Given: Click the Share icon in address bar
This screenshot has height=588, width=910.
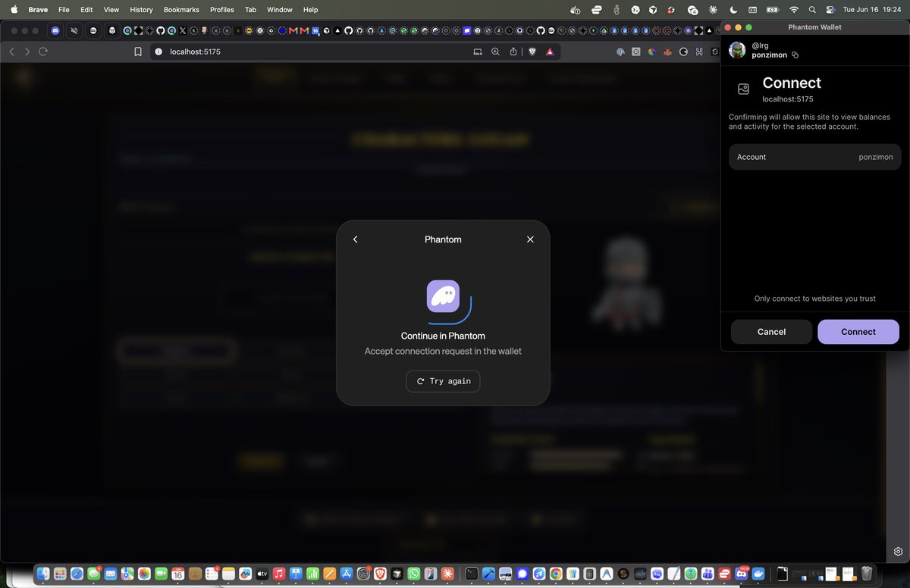Looking at the screenshot, I should pos(513,52).
